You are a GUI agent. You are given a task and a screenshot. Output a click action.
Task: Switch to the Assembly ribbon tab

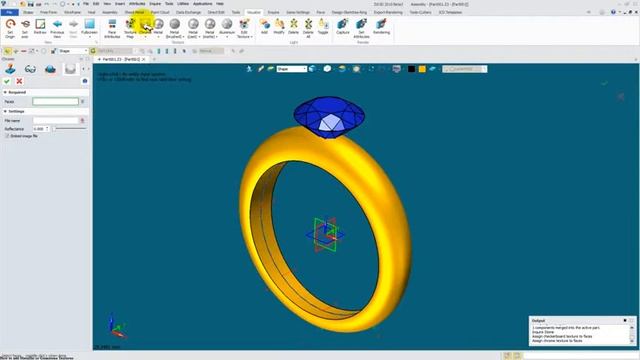109,13
